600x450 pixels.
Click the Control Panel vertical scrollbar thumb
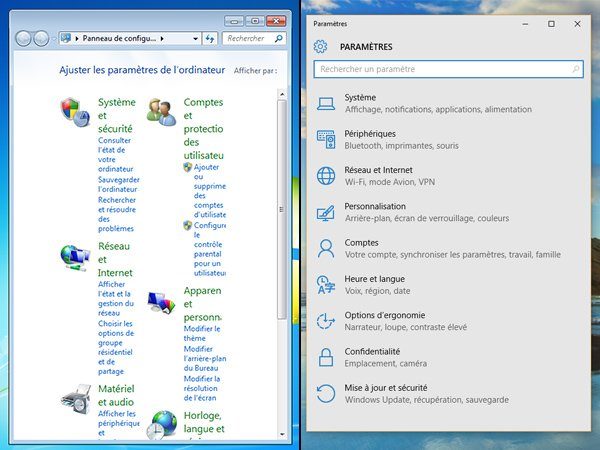282,209
